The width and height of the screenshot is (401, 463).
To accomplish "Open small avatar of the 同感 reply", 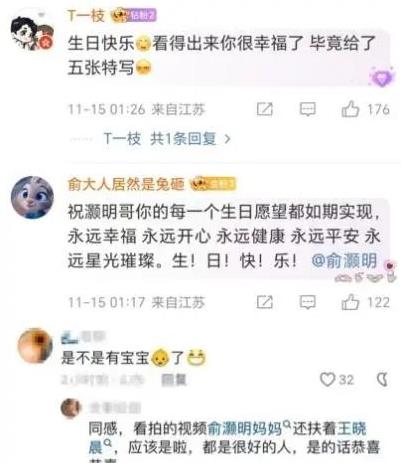I will [x=71, y=408].
